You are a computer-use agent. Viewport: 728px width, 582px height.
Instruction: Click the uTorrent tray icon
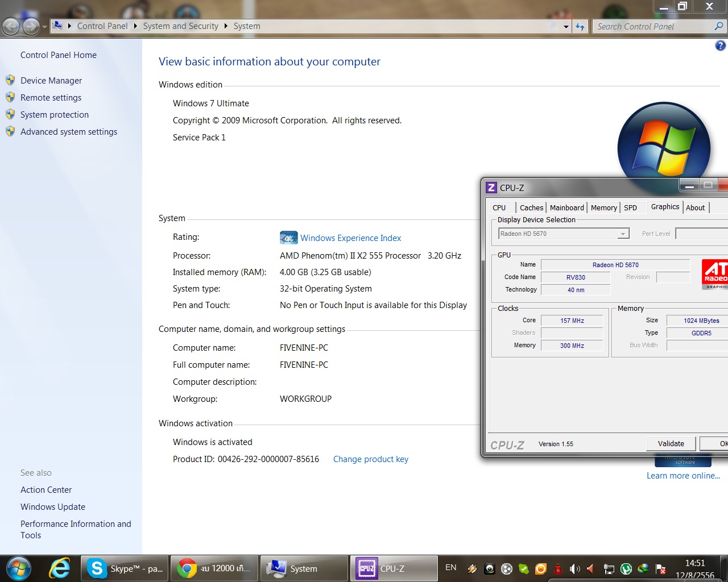[626, 568]
